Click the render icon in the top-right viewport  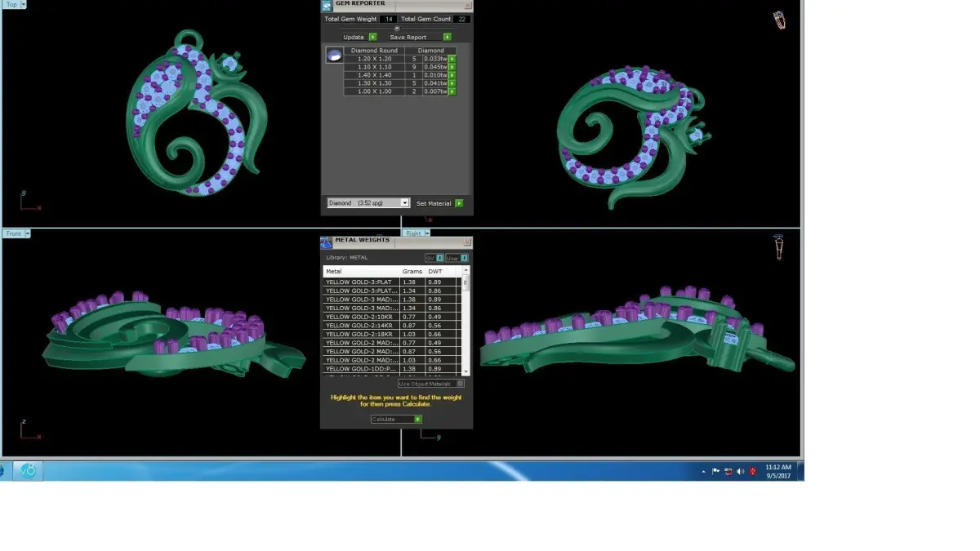click(780, 20)
